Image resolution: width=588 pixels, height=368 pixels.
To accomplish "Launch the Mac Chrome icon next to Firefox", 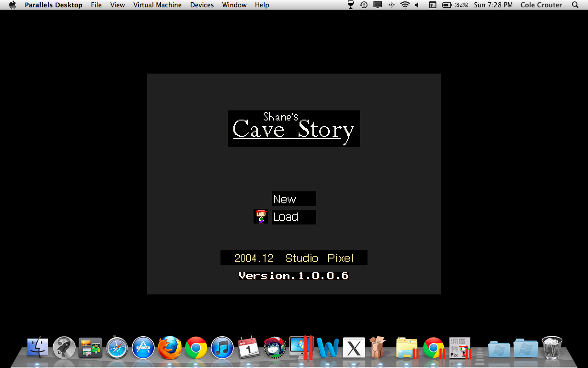I will pos(196,348).
